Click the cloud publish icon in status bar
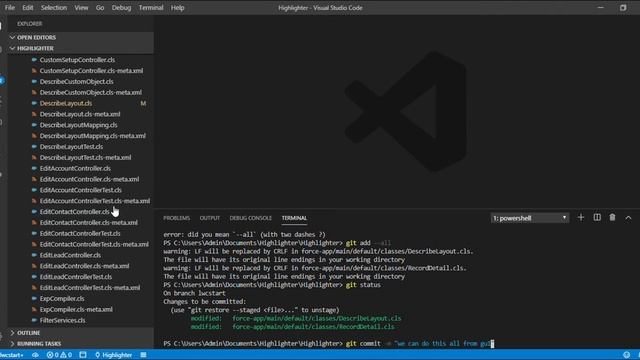 [36, 355]
